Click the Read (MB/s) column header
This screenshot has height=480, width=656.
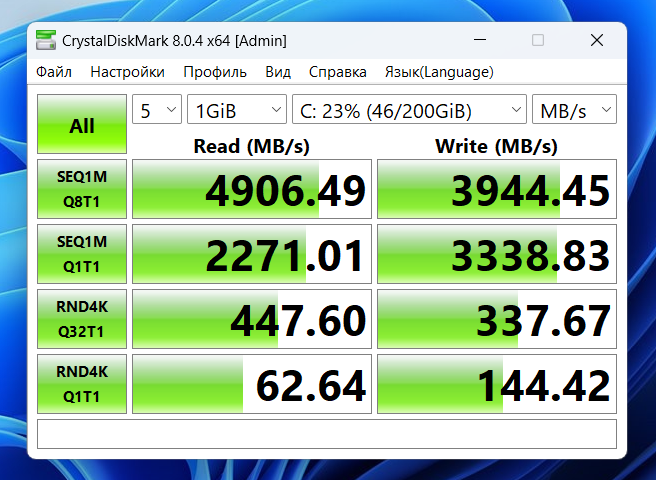pos(251,146)
